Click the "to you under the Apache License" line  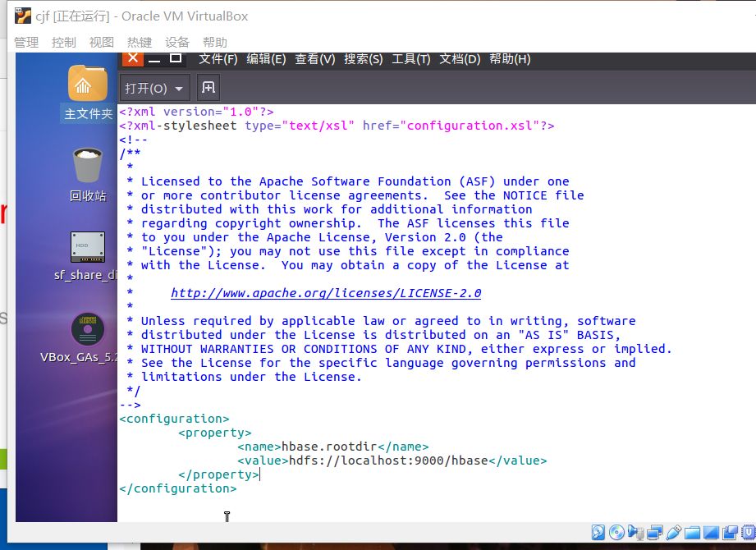pos(314,237)
